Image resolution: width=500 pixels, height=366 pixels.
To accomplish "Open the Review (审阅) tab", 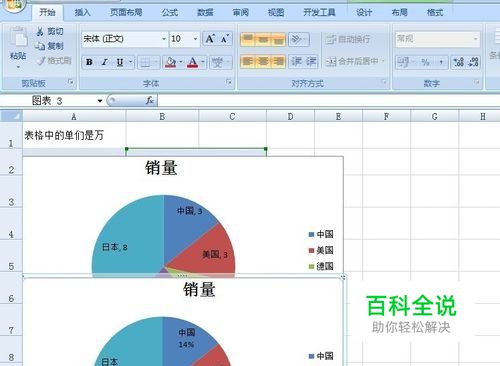I will pos(241,12).
